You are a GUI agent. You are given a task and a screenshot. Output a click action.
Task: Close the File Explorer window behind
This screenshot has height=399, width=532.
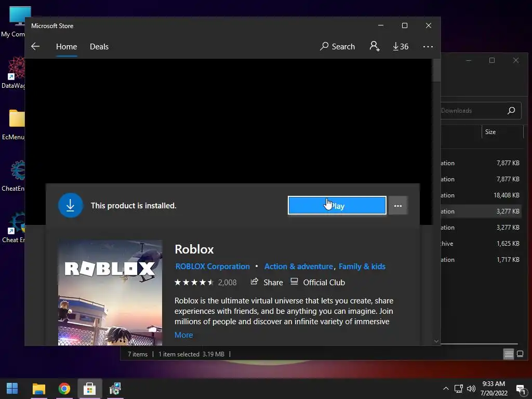coord(516,60)
